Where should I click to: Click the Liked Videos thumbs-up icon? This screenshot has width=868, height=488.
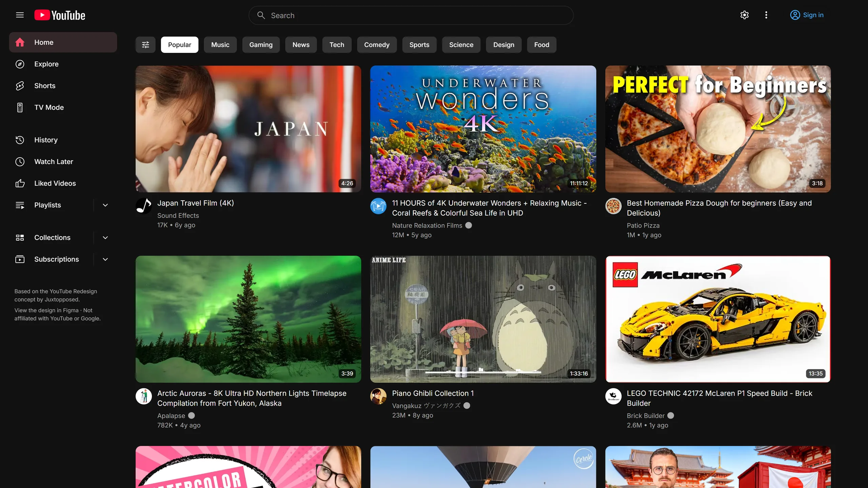(20, 183)
